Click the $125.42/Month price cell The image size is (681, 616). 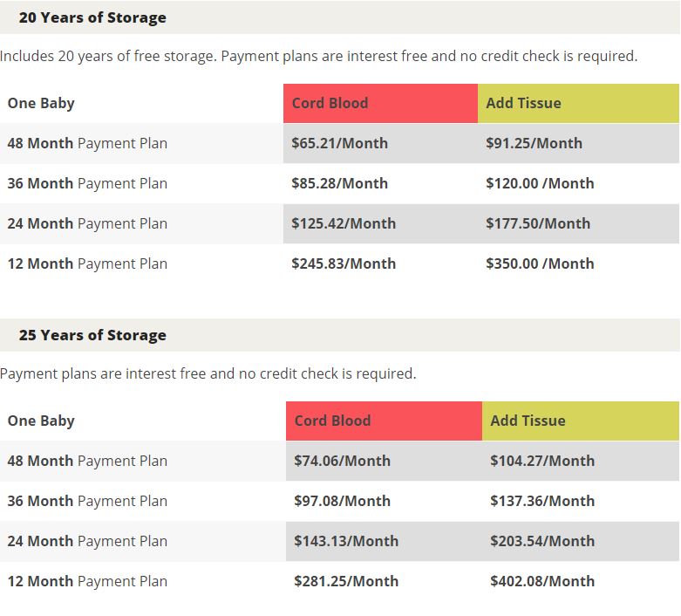(x=380, y=223)
